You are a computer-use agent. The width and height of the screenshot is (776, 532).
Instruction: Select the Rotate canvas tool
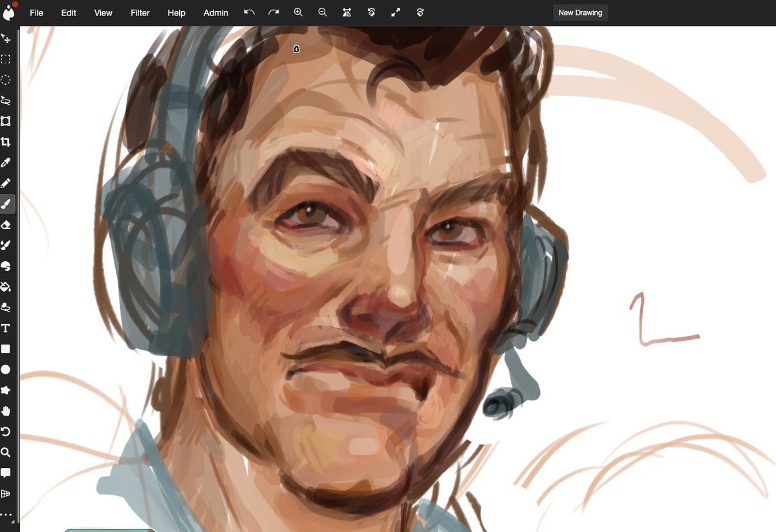point(6,432)
